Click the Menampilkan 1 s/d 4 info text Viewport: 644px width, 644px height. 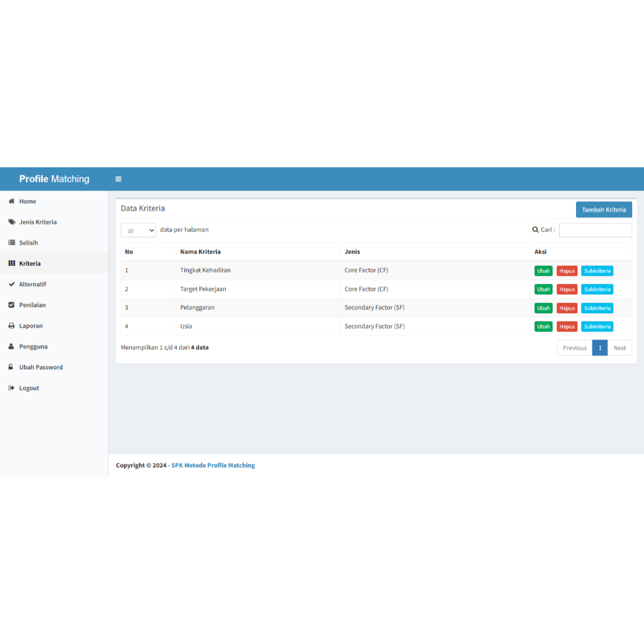click(165, 347)
